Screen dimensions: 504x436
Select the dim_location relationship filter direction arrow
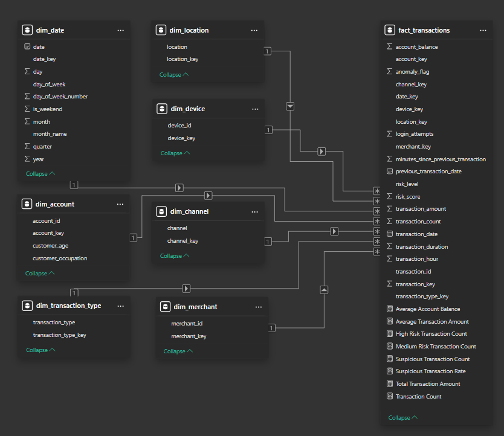point(290,106)
